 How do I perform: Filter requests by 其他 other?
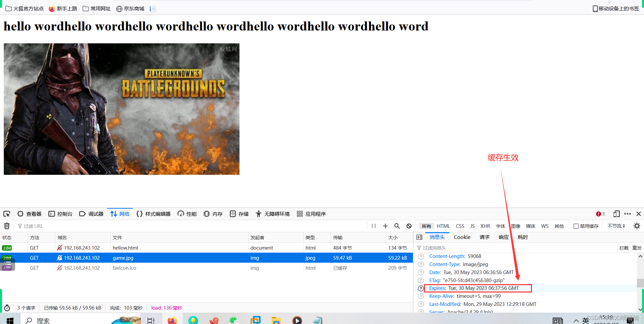pyautogui.click(x=559, y=226)
